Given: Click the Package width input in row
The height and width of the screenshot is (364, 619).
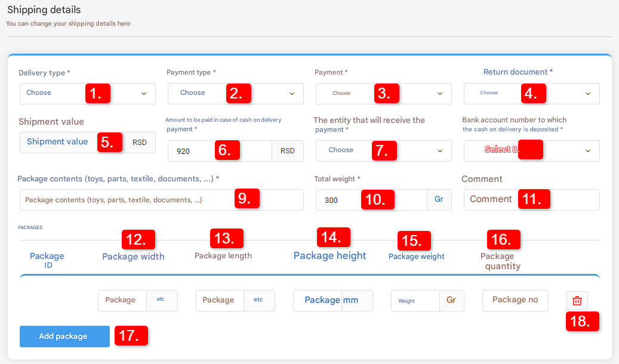Looking at the screenshot, I should click(122, 300).
